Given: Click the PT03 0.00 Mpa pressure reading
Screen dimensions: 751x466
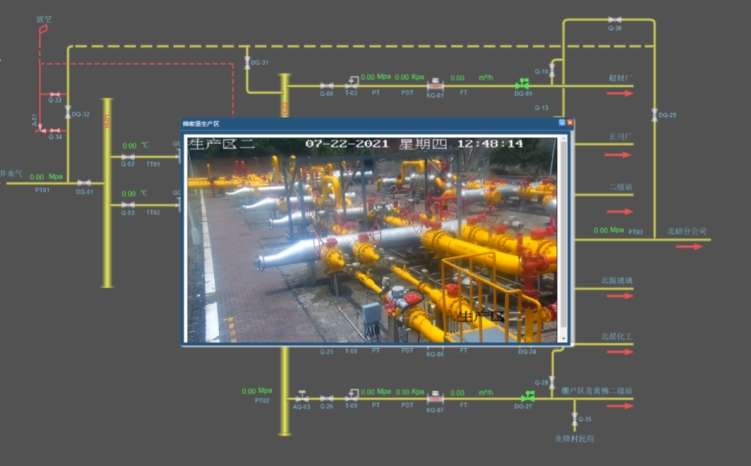Looking at the screenshot, I should pos(608,230).
